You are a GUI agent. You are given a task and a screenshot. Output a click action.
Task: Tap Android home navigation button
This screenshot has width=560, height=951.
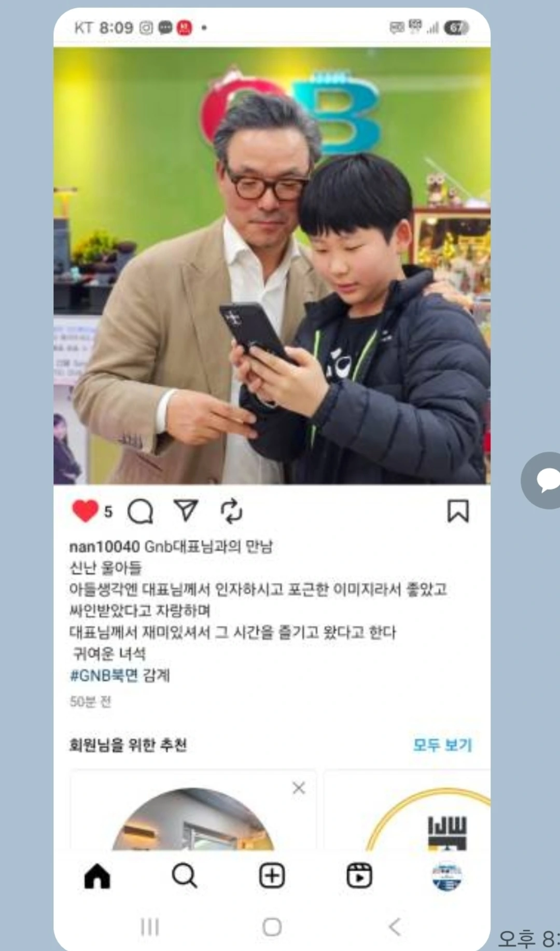click(x=272, y=927)
